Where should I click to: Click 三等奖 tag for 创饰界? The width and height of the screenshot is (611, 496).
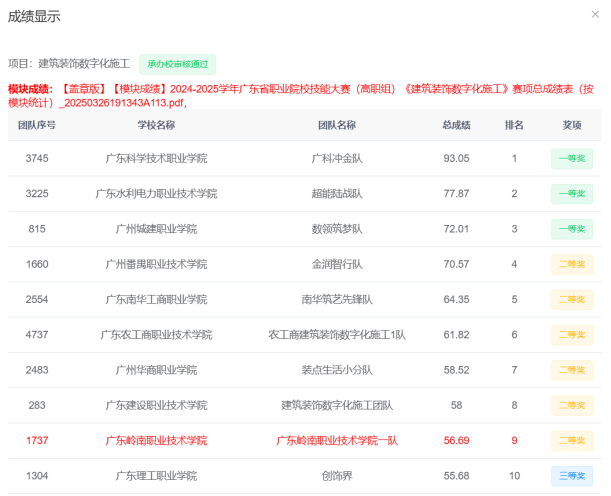point(572,476)
